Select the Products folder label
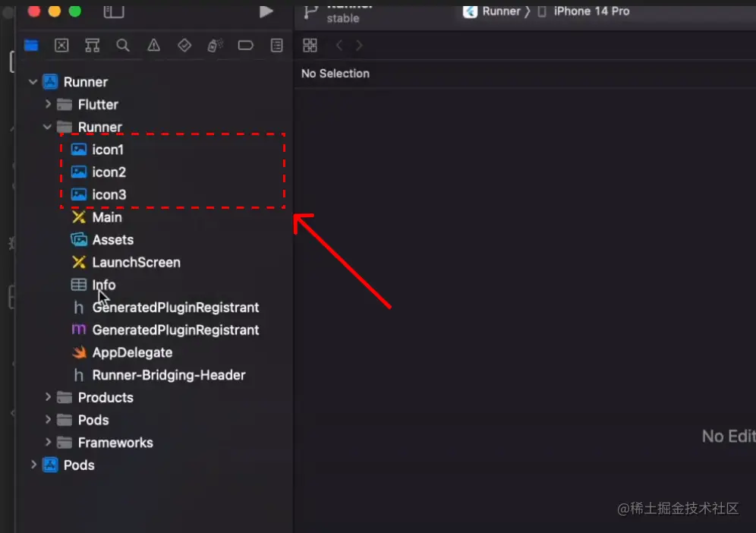This screenshot has height=533, width=756. [x=106, y=397]
